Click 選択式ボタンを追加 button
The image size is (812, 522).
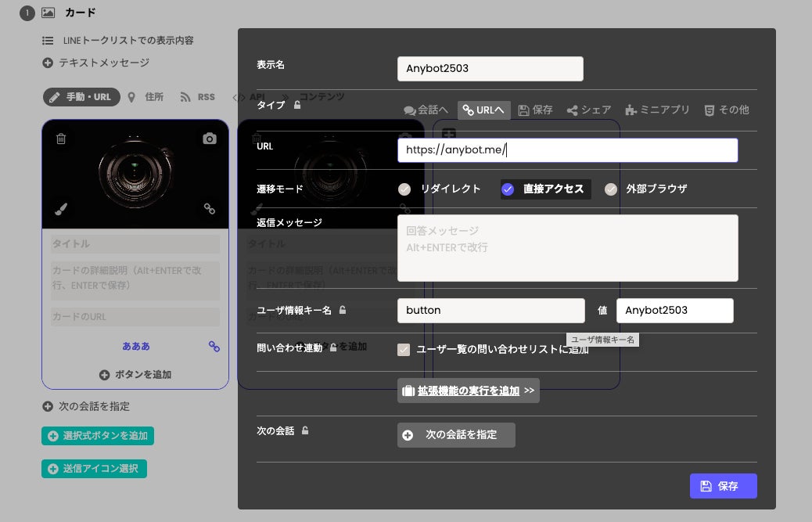coord(98,436)
